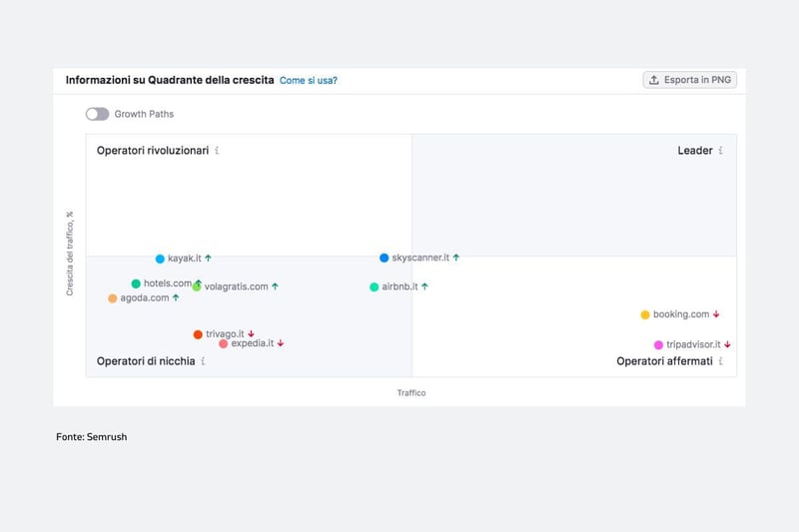
Task: Click info icon next to Operatori di nicchia
Action: (203, 361)
